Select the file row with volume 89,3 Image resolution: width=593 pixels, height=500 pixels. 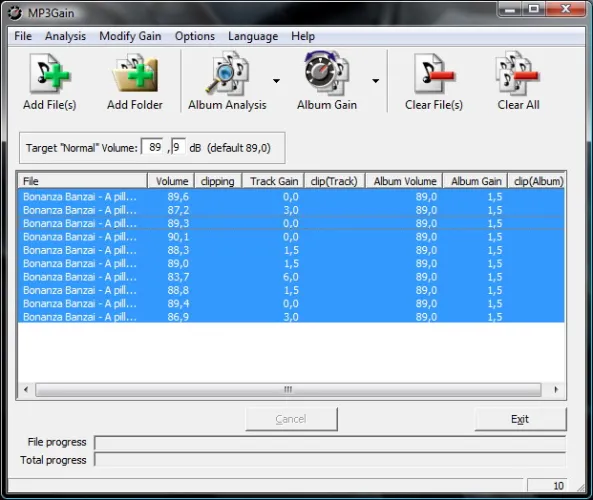pyautogui.click(x=291, y=224)
